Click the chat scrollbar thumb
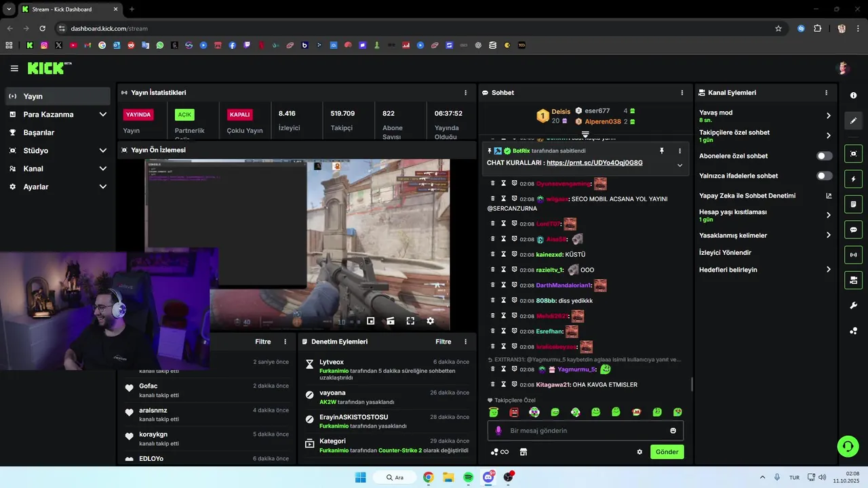 692,384
